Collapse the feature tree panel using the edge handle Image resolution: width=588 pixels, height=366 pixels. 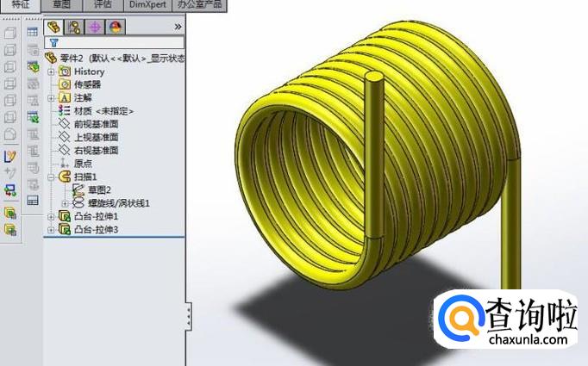[x=189, y=317]
